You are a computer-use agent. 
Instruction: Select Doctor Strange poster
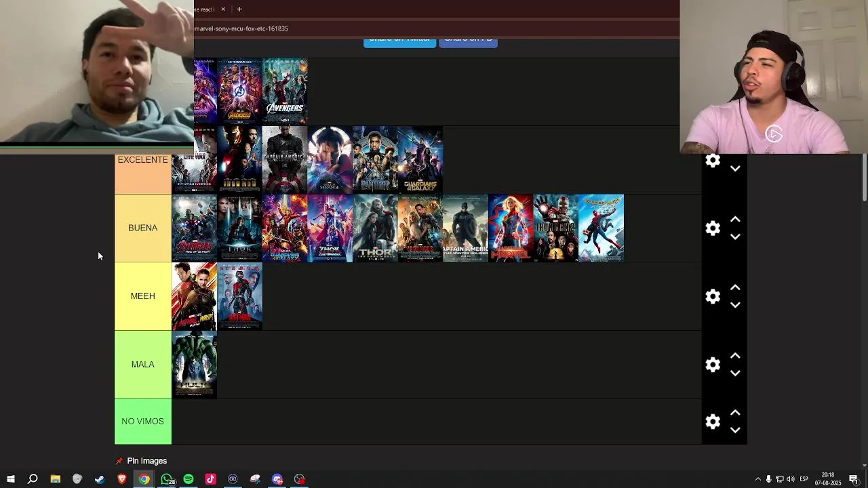coord(330,160)
